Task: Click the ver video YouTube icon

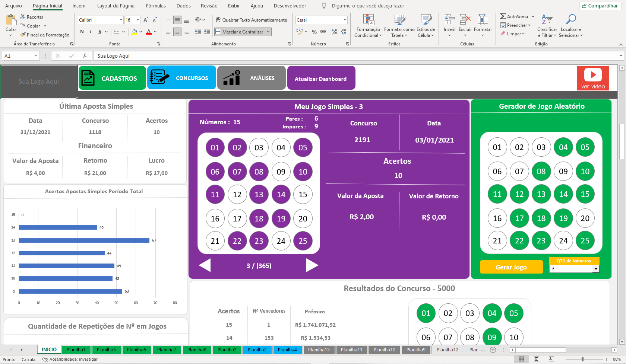Action: click(x=593, y=78)
